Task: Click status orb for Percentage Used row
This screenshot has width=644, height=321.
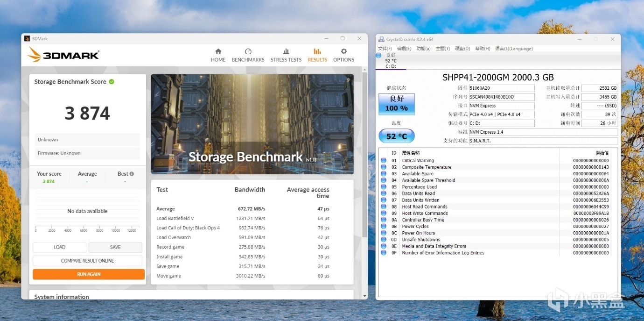Action: (x=384, y=187)
